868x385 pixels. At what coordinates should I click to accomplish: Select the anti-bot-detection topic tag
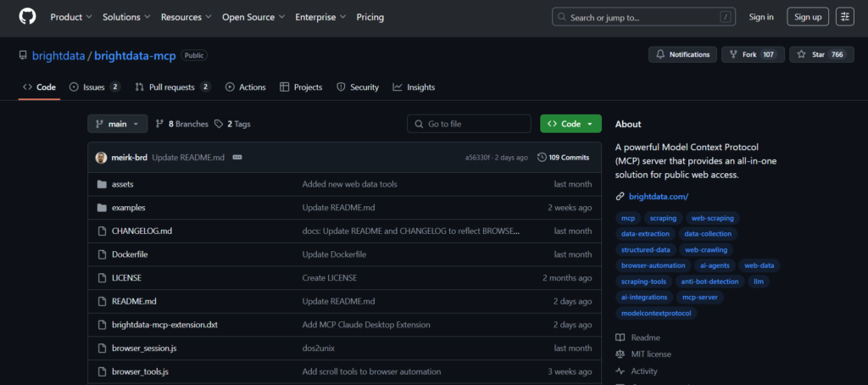(709, 282)
